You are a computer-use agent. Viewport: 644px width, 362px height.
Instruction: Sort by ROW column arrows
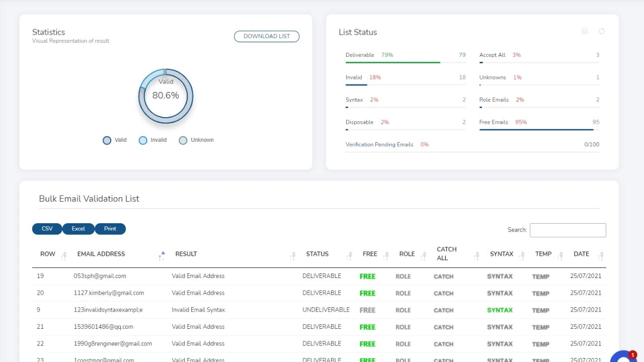[x=64, y=256]
